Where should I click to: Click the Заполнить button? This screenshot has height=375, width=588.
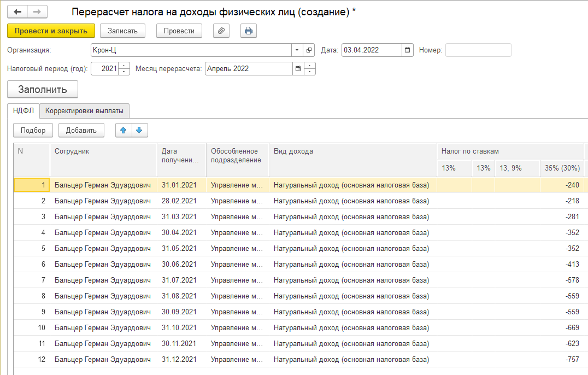pos(43,90)
